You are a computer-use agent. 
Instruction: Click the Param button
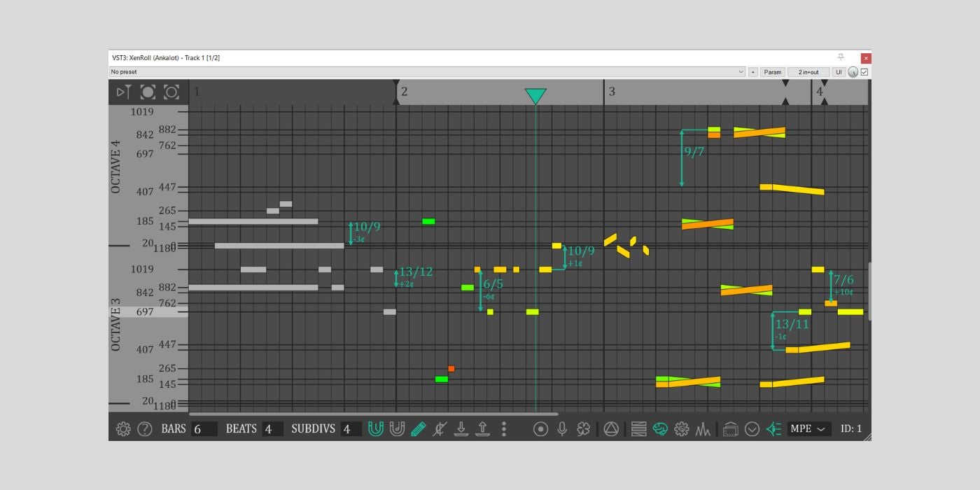[x=773, y=72]
